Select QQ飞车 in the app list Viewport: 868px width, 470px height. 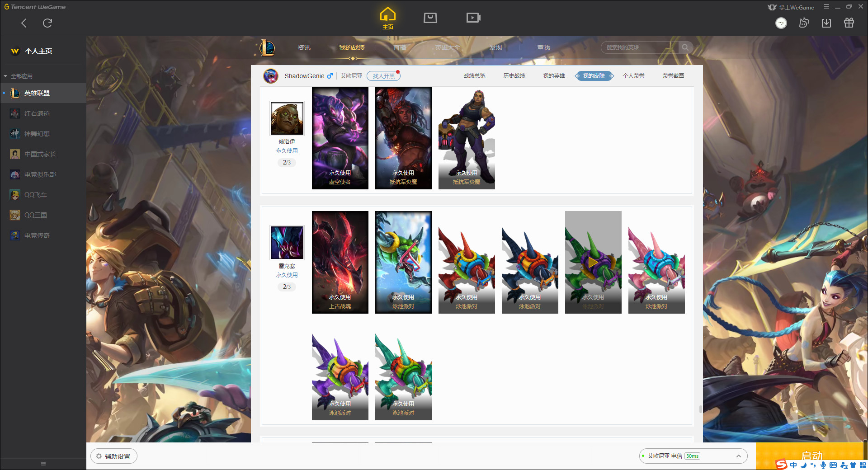pyautogui.click(x=43, y=195)
